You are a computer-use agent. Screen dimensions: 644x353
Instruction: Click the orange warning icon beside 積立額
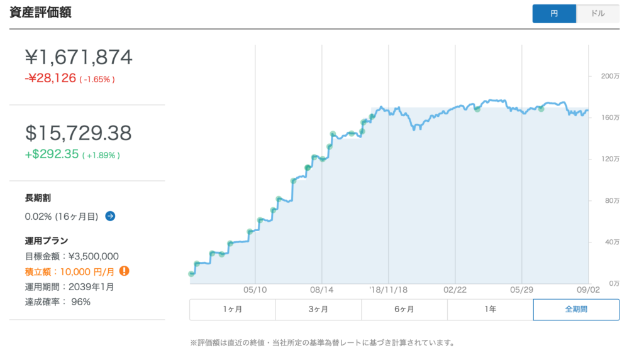pos(124,271)
